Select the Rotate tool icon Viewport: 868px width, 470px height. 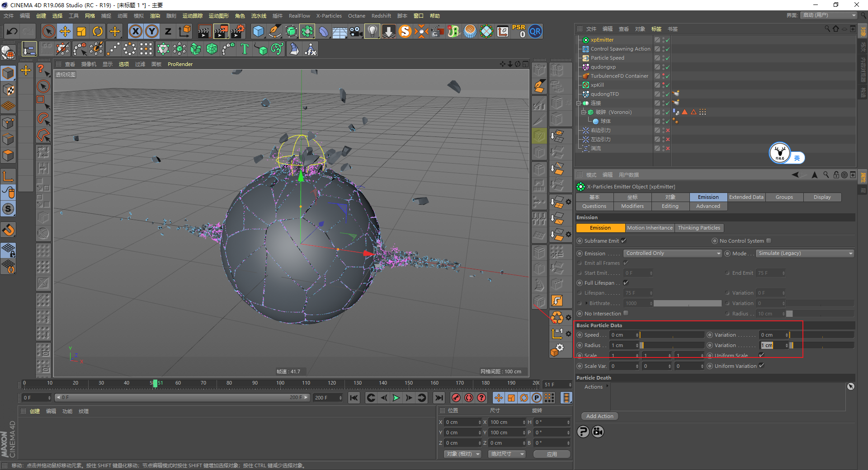[x=98, y=31]
